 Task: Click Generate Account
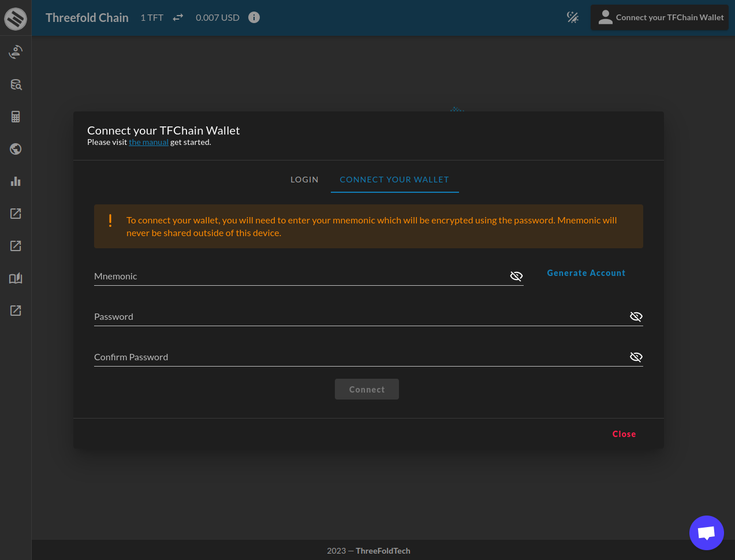586,273
